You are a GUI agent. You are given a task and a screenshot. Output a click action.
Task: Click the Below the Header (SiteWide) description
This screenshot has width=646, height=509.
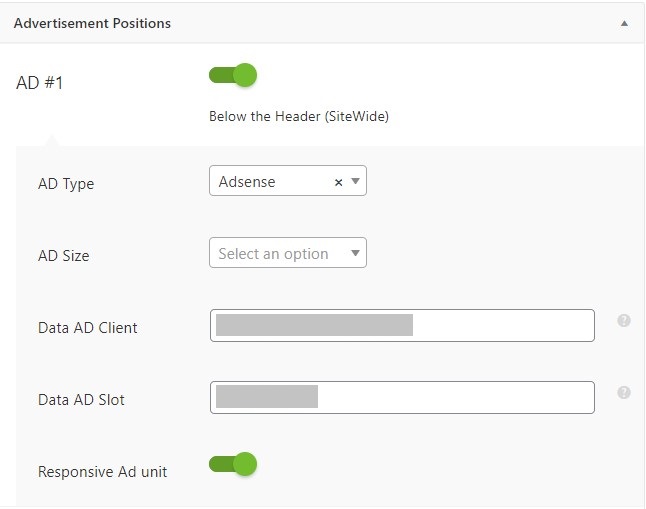tap(299, 116)
